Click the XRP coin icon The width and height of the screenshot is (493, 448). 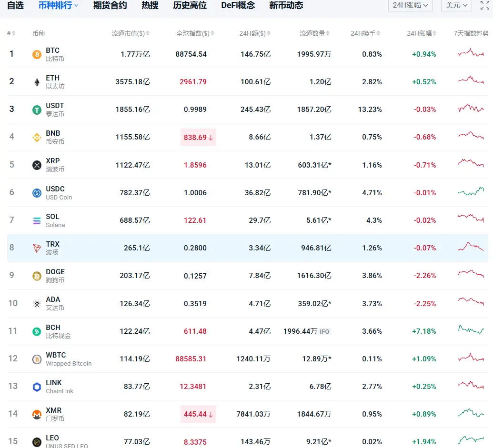coord(37,165)
